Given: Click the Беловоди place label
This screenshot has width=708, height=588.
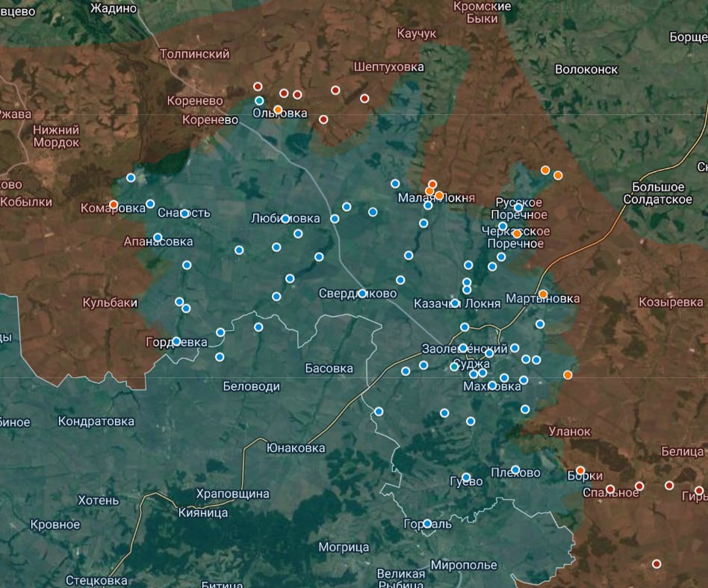Looking at the screenshot, I should point(252,386).
